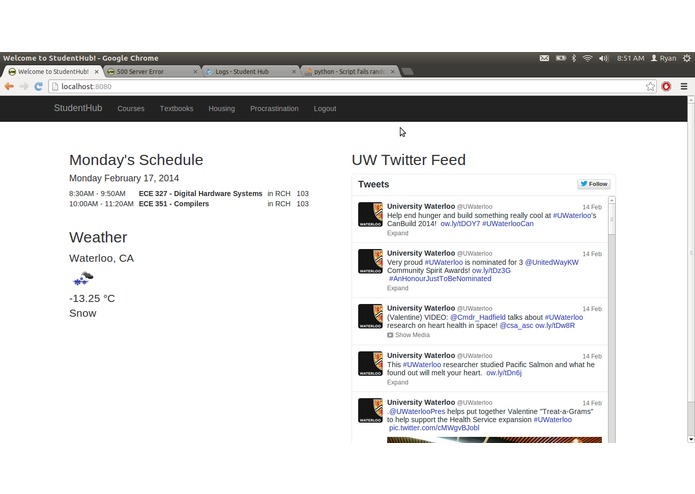Click ECE 351 - Compilers entry
The height and width of the screenshot is (494, 695).
(174, 204)
